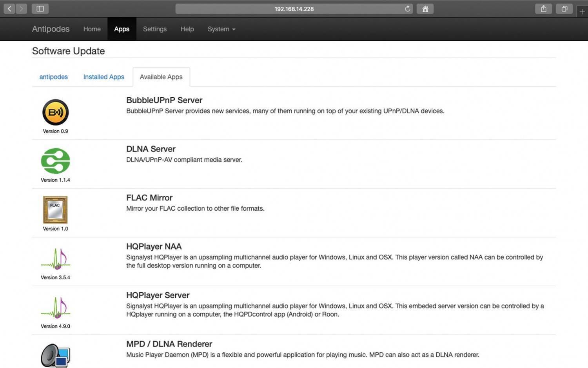Image resolution: width=588 pixels, height=368 pixels.
Task: Click the FLAC Mirror title
Action: pyautogui.click(x=149, y=198)
